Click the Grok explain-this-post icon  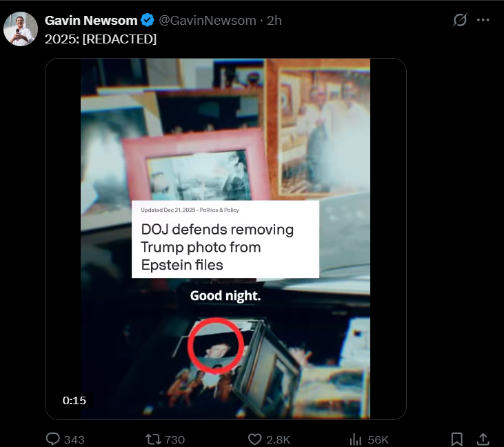click(x=460, y=20)
